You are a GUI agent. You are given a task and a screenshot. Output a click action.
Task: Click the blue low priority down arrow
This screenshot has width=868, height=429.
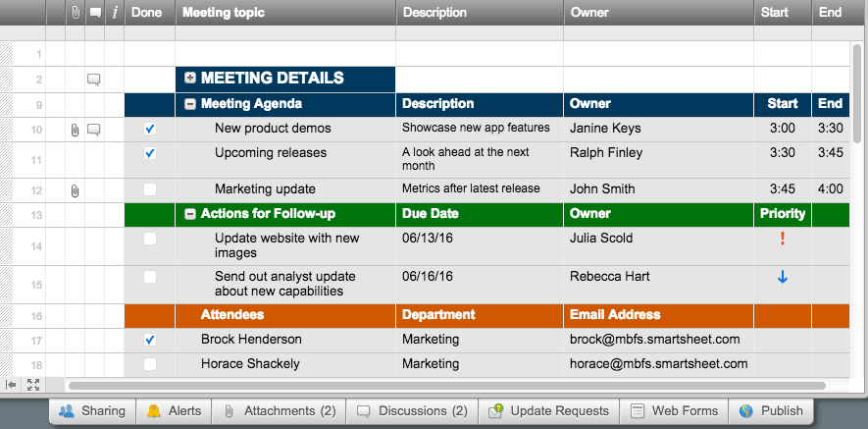point(782,278)
